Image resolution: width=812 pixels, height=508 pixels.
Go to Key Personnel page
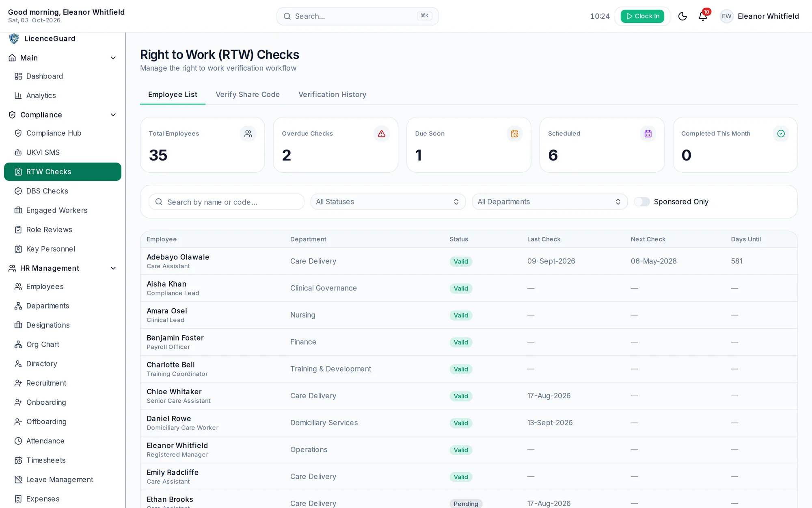(63, 249)
